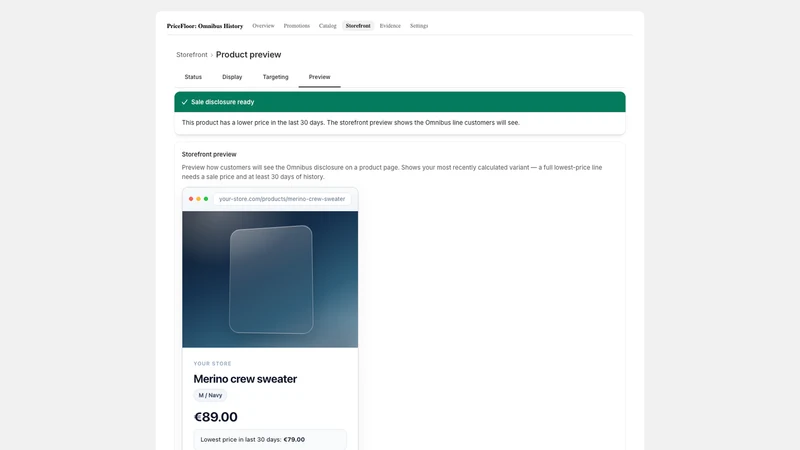The height and width of the screenshot is (450, 800).
Task: Click the Lowest price in last 30 days line
Action: pos(270,439)
